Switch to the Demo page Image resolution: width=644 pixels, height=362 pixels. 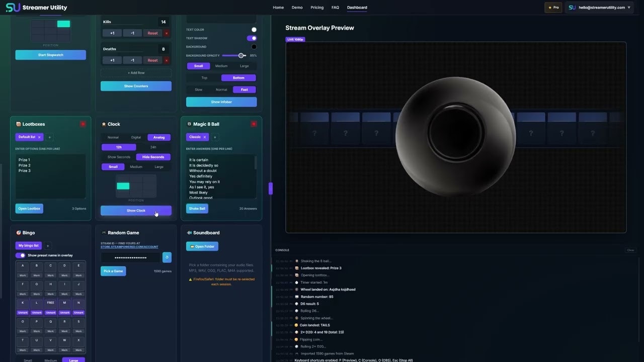[x=297, y=8]
